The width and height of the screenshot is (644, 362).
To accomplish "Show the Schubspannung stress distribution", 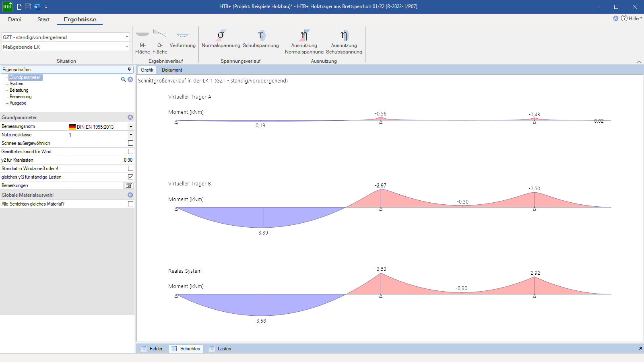I will 261,39.
